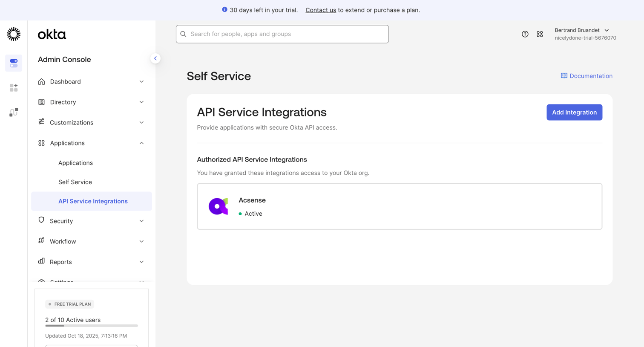Image resolution: width=644 pixels, height=347 pixels.
Task: Click the okta wordmark logo
Action: pyautogui.click(x=52, y=34)
